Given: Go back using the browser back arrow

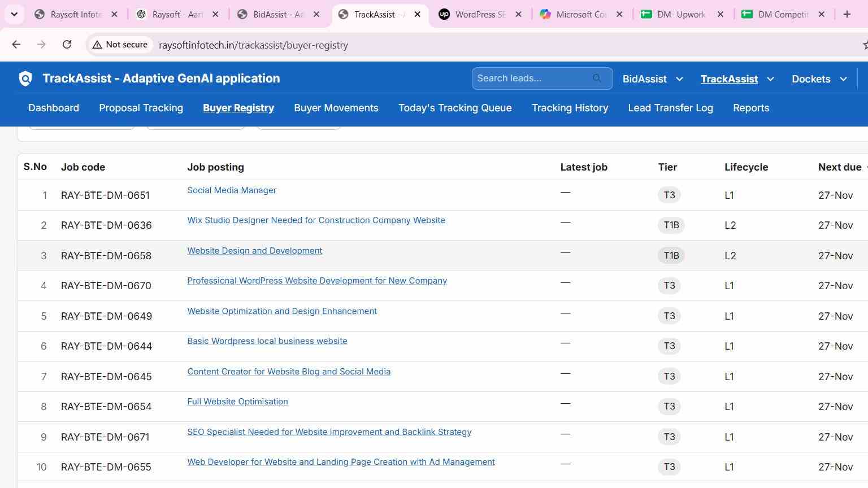Looking at the screenshot, I should coord(16,45).
